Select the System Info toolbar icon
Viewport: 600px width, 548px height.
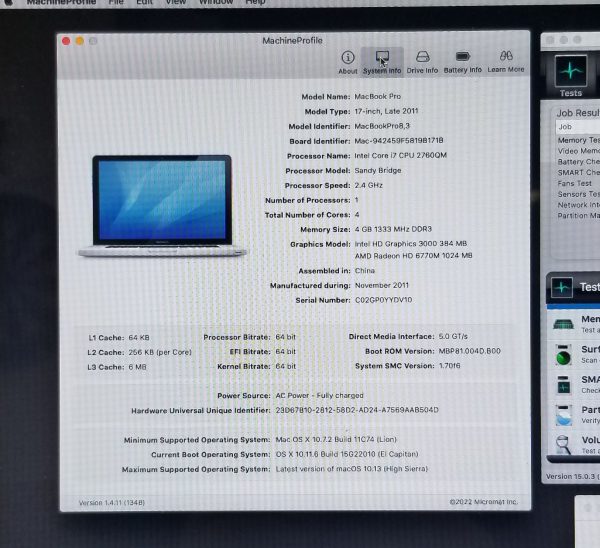(x=382, y=60)
